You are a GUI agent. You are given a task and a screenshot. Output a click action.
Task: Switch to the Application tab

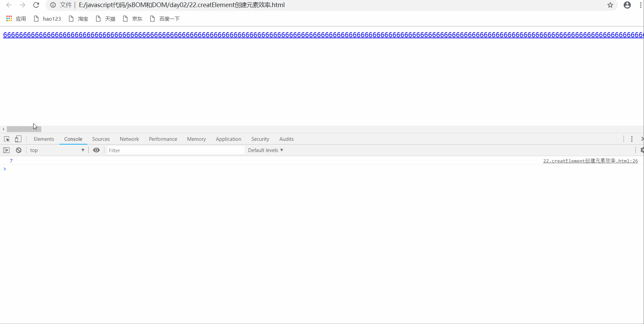point(229,139)
